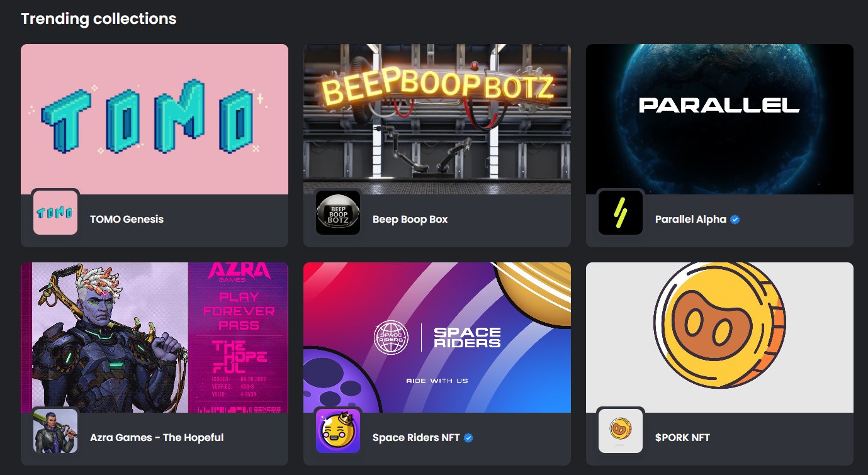Open the Azra Play Forever Pass banner
This screenshot has width=868, height=475.
coord(154,337)
